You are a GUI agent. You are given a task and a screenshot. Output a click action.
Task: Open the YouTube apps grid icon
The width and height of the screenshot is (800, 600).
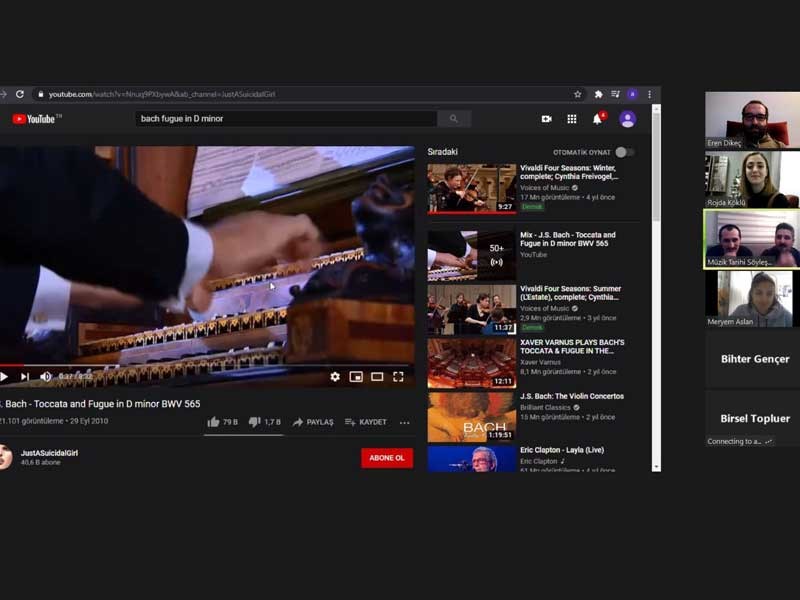[572, 119]
